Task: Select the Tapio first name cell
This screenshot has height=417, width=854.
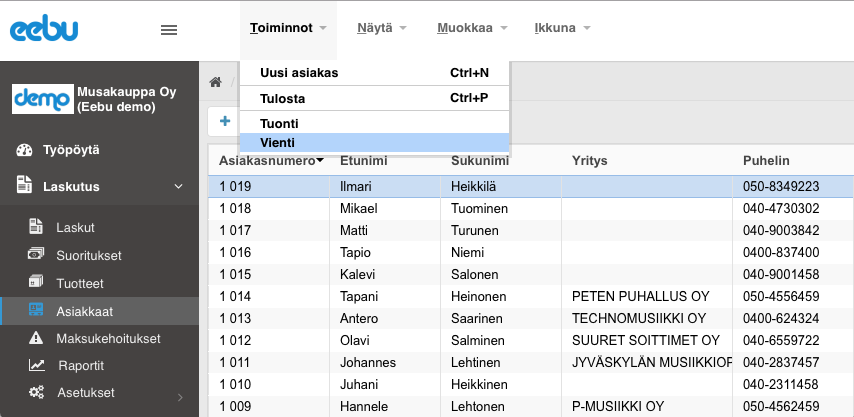Action: 385,253
